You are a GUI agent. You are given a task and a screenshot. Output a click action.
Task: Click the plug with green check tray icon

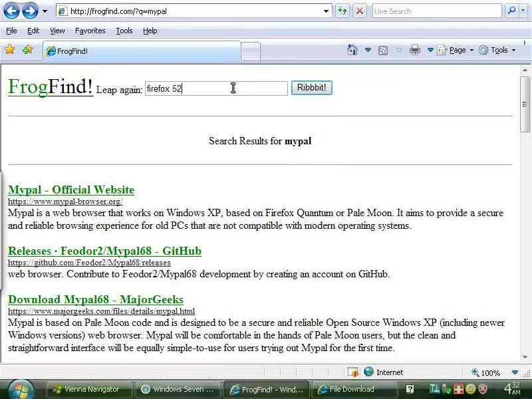(x=446, y=389)
